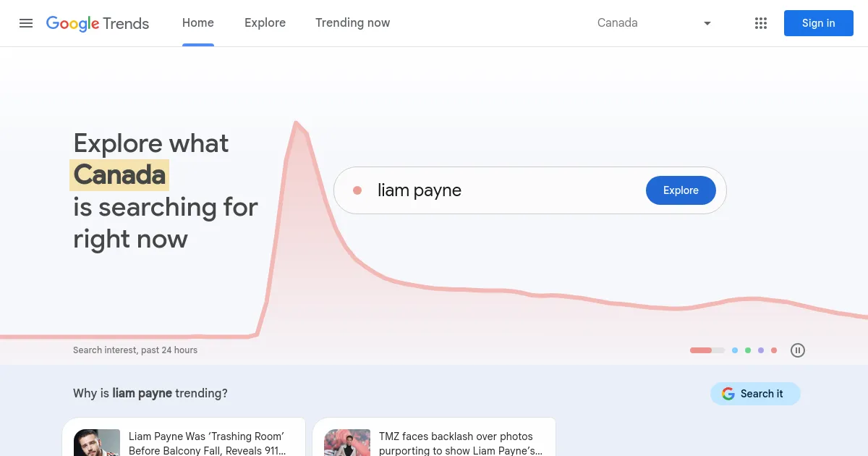
Task: Go to the Trending now section
Action: tap(352, 22)
